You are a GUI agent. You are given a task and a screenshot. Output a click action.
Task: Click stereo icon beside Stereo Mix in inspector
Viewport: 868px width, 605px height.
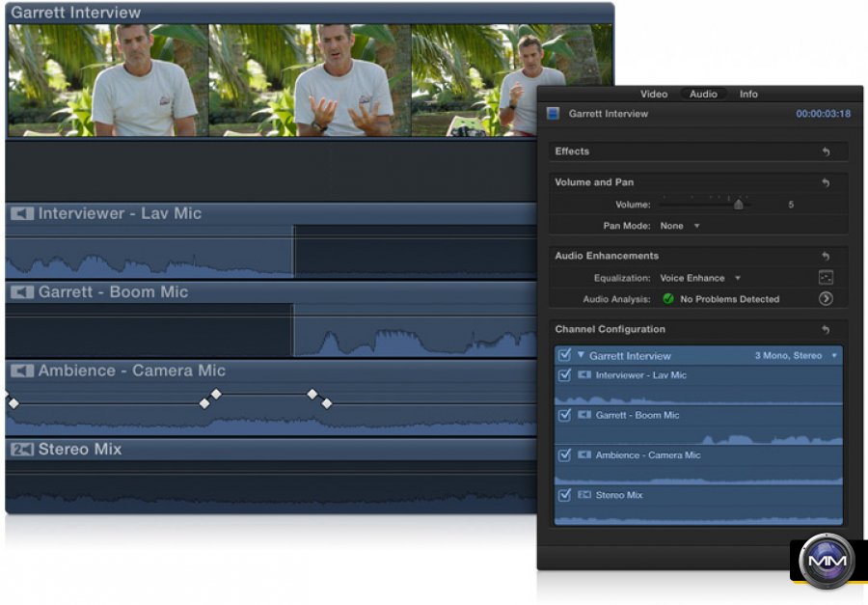tap(584, 495)
